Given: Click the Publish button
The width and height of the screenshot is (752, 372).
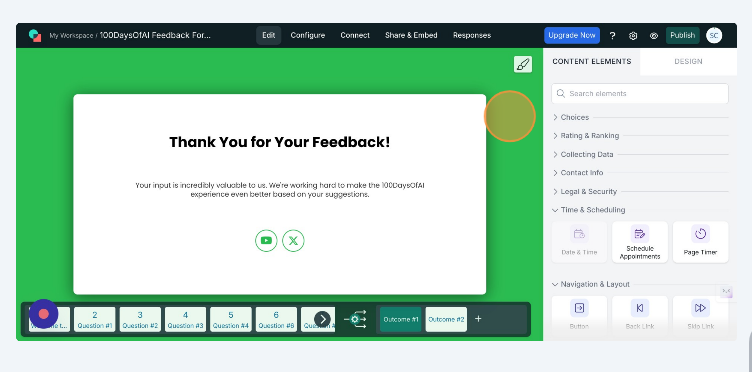Looking at the screenshot, I should [x=682, y=35].
